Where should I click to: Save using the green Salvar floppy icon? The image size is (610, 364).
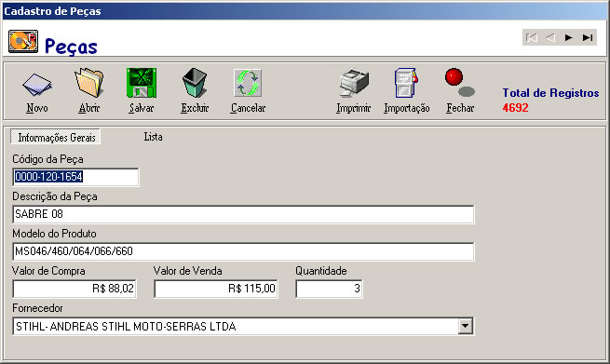[x=142, y=83]
